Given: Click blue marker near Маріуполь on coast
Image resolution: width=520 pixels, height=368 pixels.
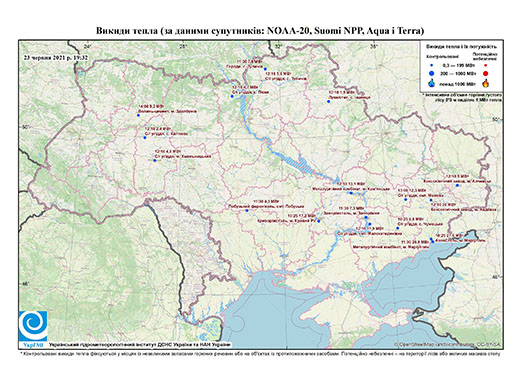Looking at the screenshot, I should pos(432,241).
